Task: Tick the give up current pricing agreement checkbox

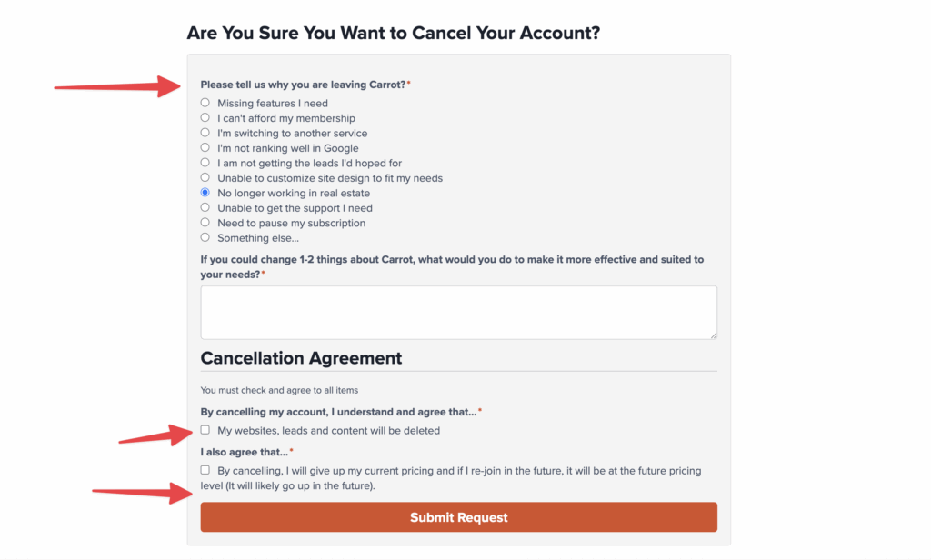Action: pos(205,470)
